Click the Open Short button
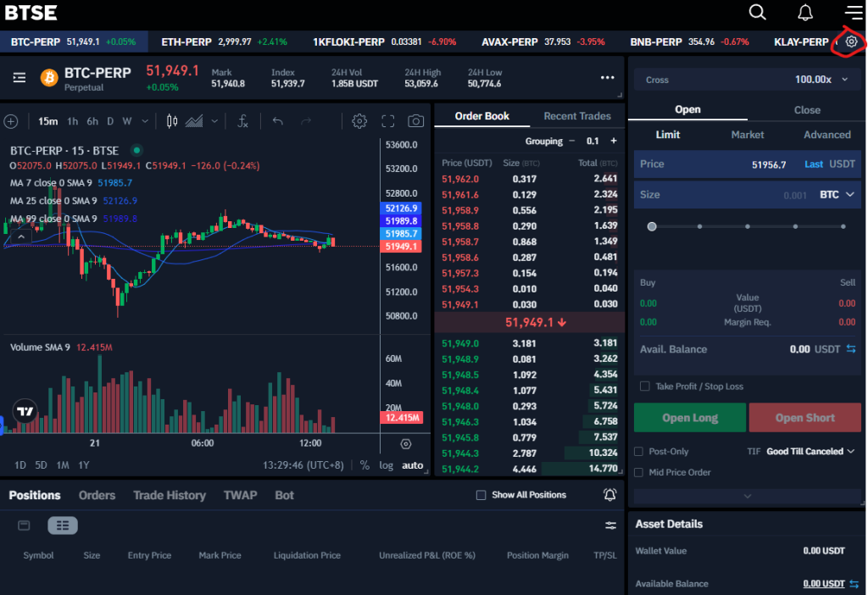The image size is (868, 595). [804, 417]
